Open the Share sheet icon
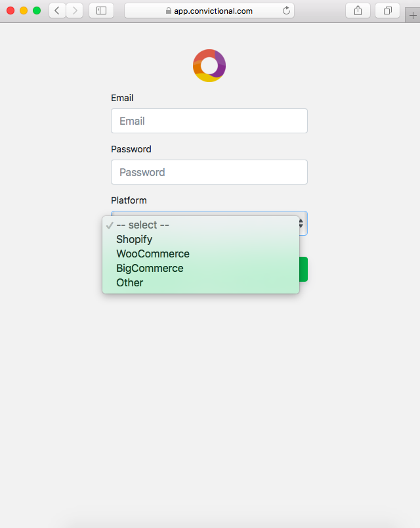 [x=358, y=11]
